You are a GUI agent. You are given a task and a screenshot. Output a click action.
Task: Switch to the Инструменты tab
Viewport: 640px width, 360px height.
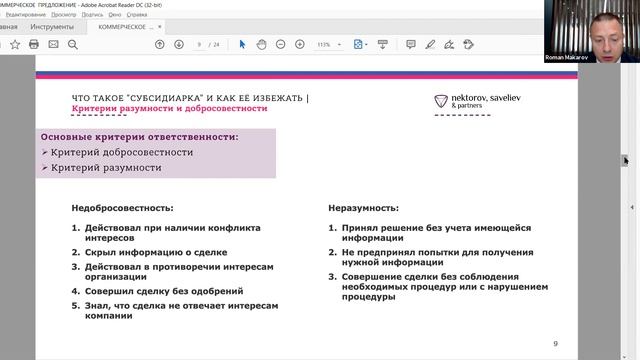pos(52,27)
